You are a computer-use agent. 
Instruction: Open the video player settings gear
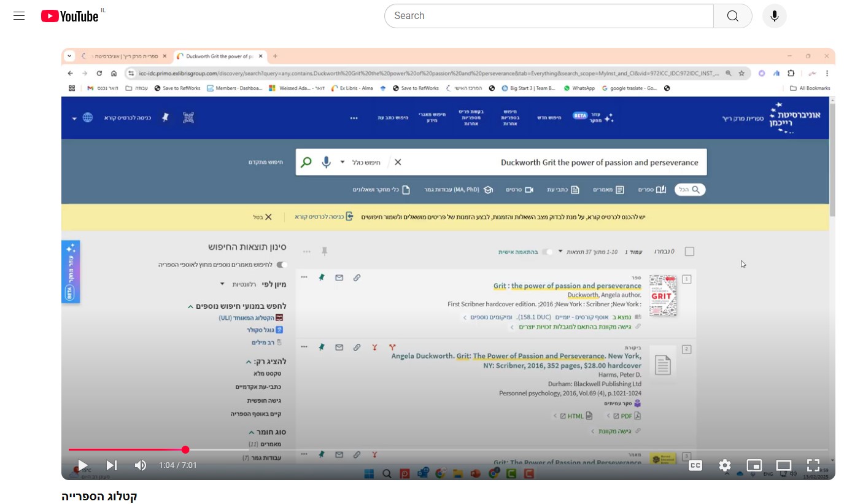click(x=725, y=465)
